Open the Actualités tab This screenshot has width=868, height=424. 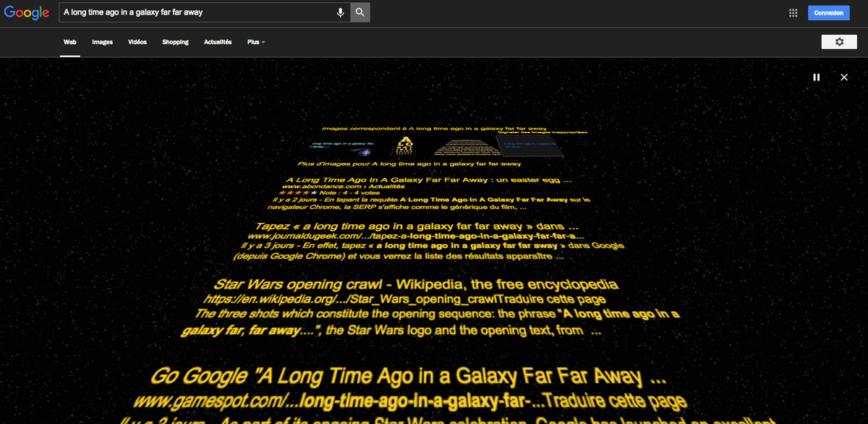tap(217, 42)
